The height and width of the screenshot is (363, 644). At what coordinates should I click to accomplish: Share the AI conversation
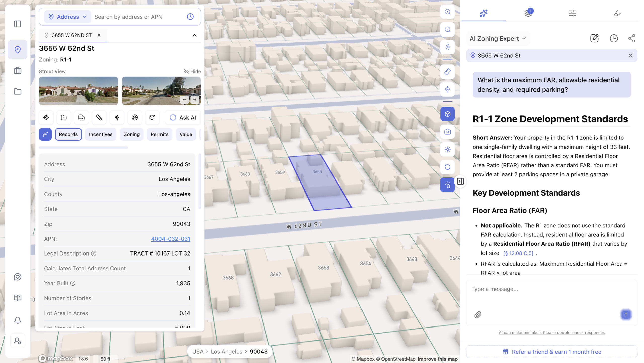click(632, 38)
